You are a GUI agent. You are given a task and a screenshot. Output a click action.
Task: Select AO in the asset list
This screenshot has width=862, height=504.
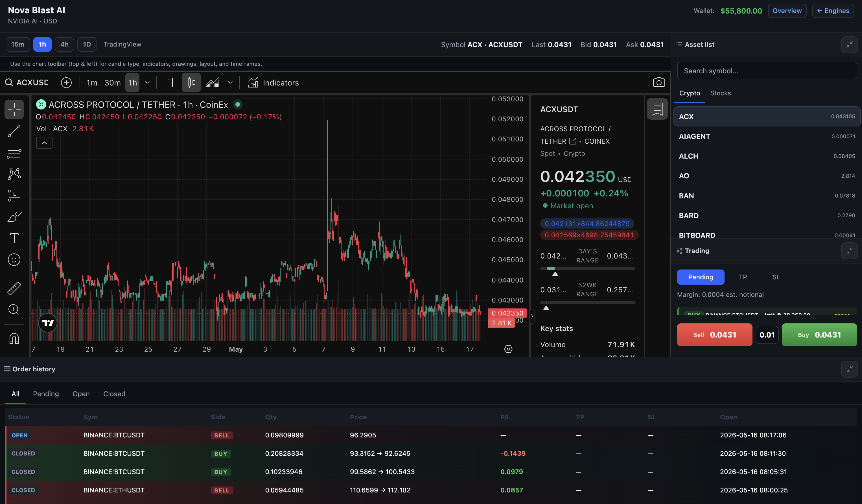point(767,176)
